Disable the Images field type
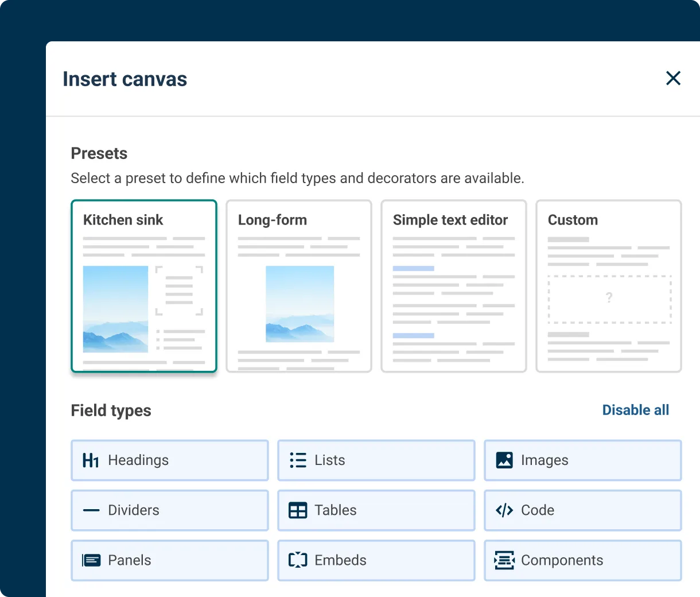The height and width of the screenshot is (597, 700). [x=582, y=460]
